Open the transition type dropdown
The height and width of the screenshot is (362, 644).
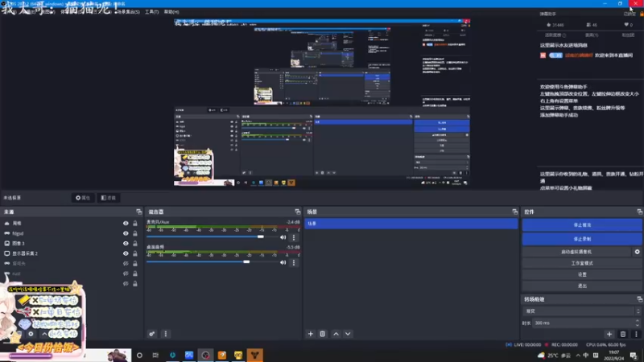[x=581, y=311]
